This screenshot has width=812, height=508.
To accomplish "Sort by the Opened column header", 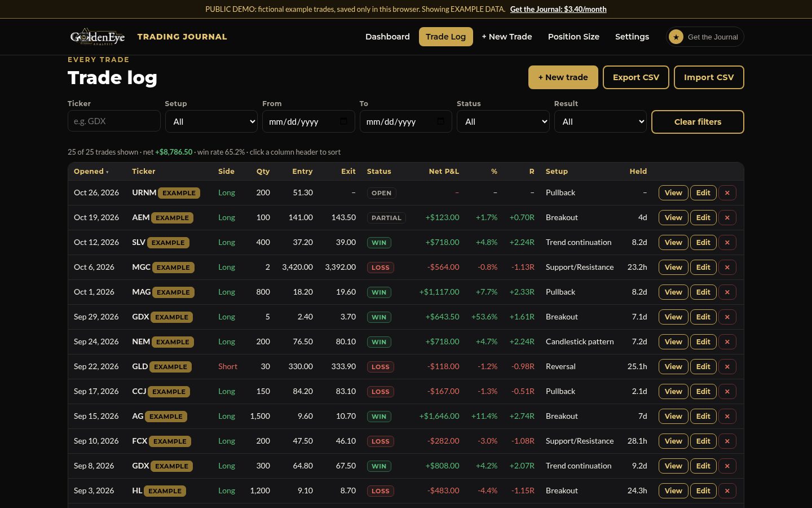I will [x=91, y=171].
